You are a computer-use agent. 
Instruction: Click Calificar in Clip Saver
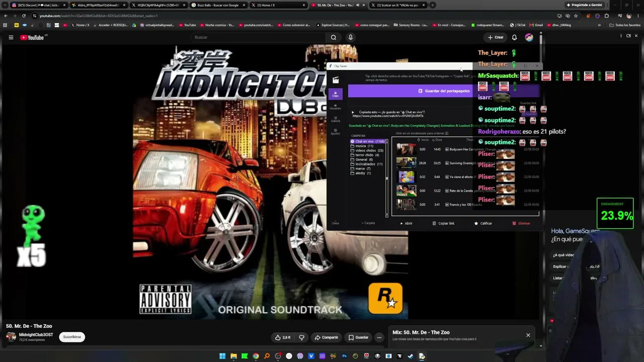483,223
